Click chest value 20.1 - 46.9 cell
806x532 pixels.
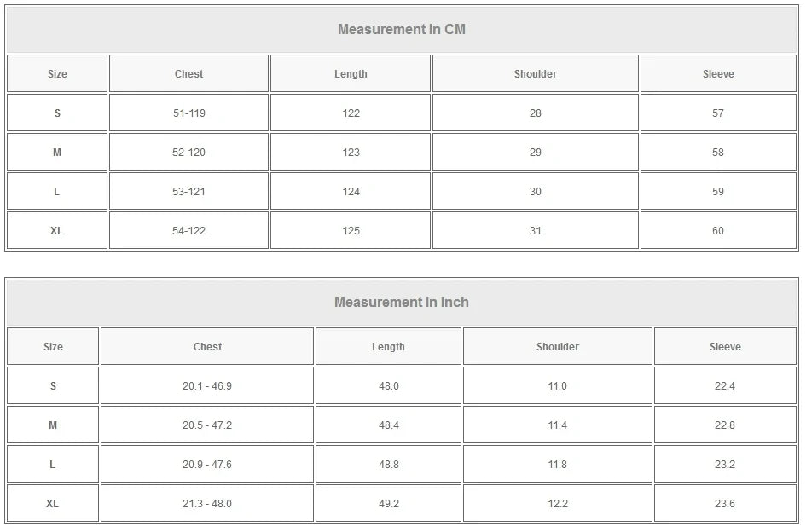[x=207, y=386]
